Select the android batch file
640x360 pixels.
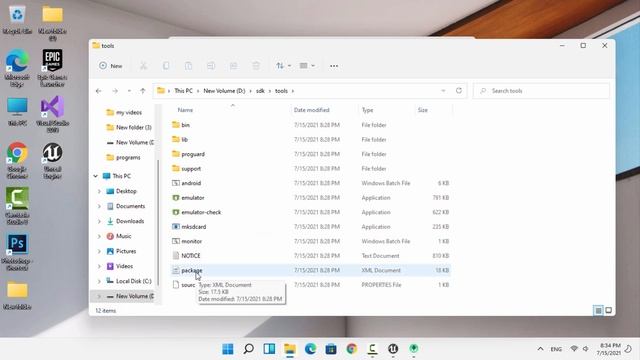(x=310, y=183)
